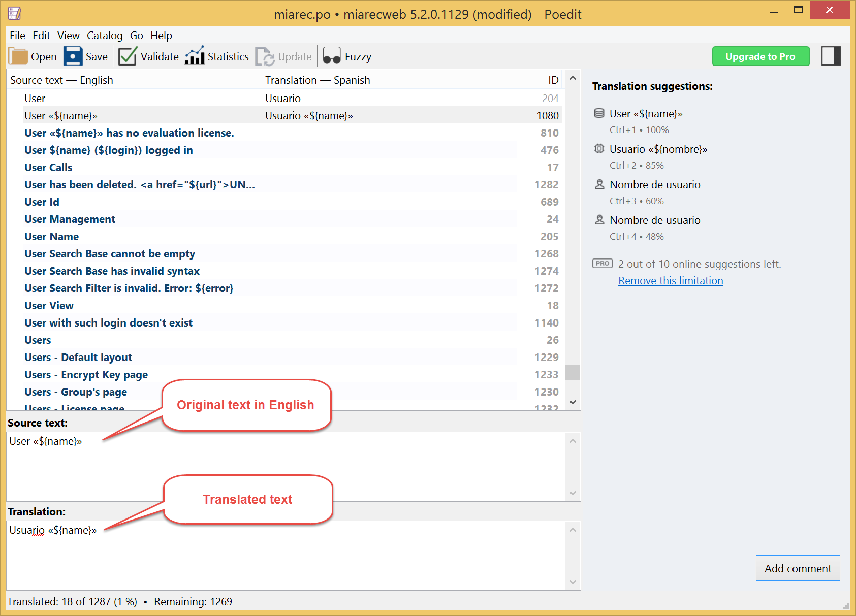Open the Go menu
The image size is (856, 616).
click(x=137, y=36)
